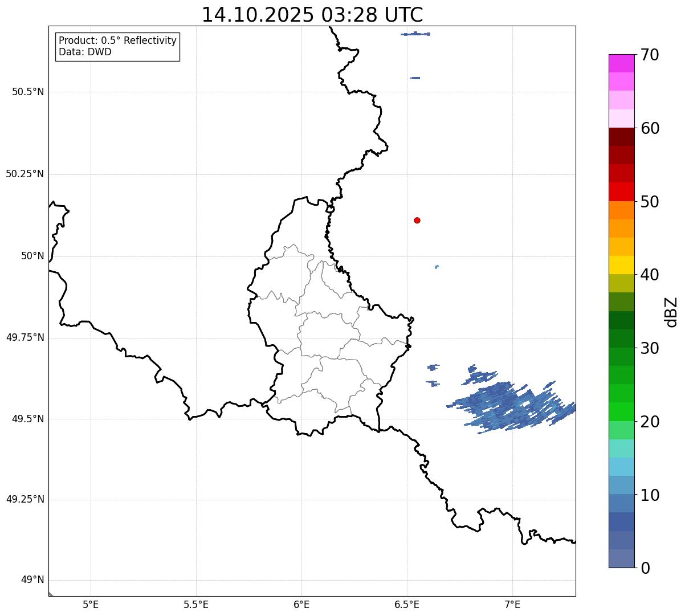This screenshot has width=685, height=616.
Task: Pick the turquoise swatch between 10 and 20
Action: pos(621,448)
